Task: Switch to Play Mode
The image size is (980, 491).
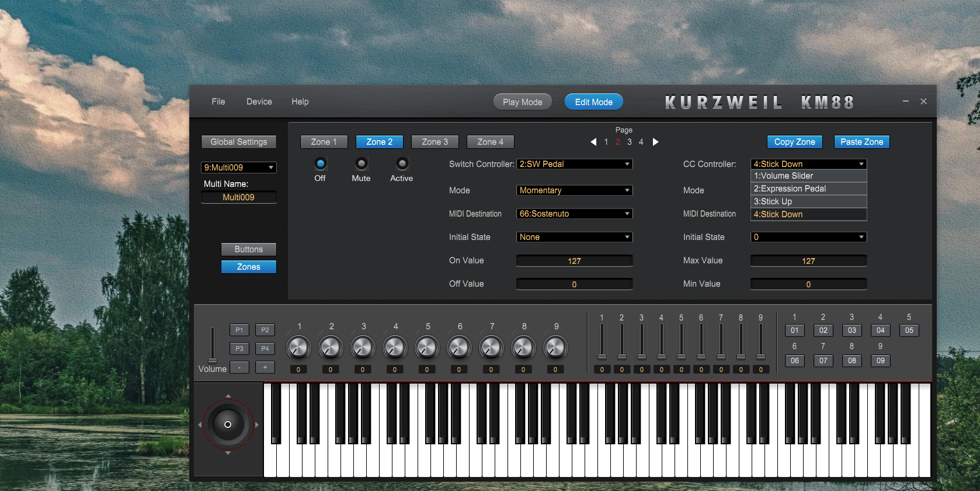Action: tap(523, 102)
